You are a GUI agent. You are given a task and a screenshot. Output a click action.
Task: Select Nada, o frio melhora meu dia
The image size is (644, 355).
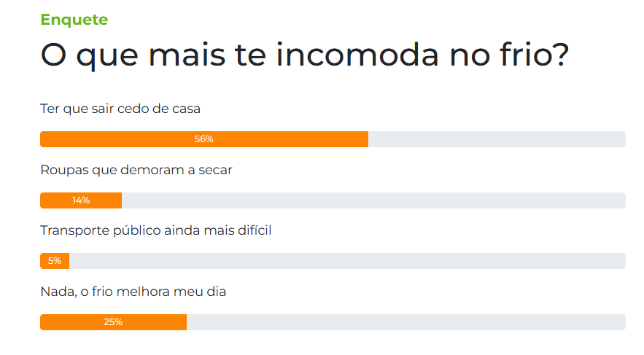(133, 292)
